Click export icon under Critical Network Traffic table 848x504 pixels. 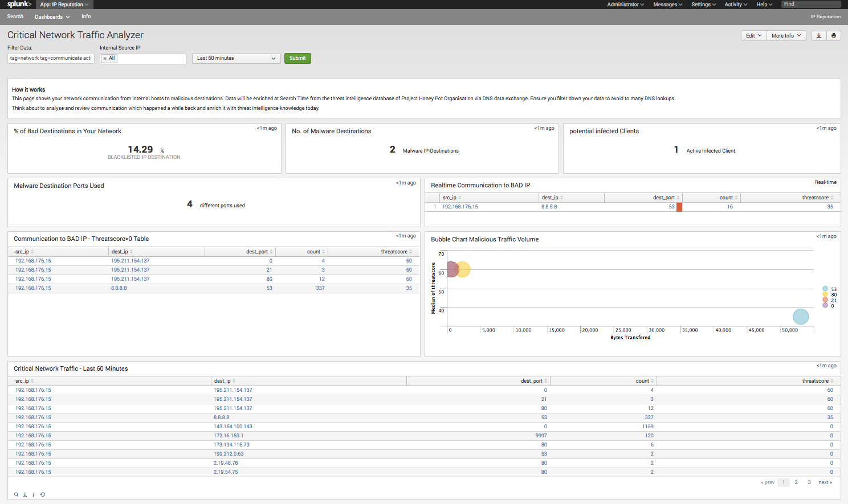[x=25, y=495]
